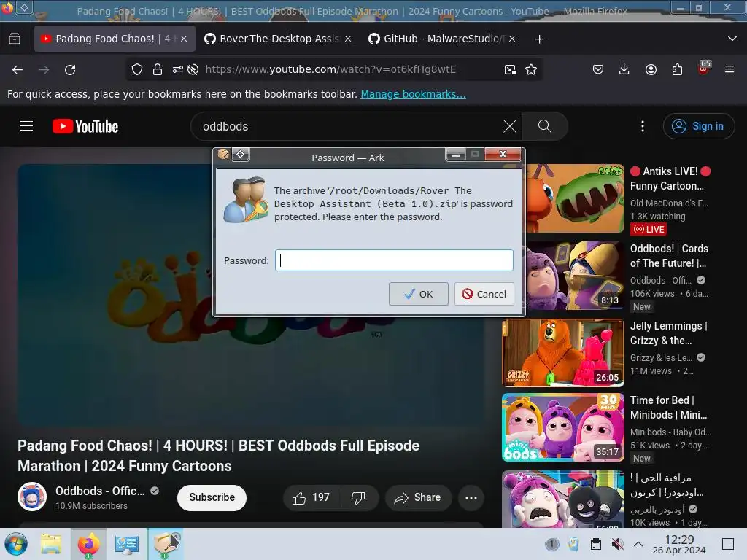
Task: Open the Firefox downloads panel
Action: pyautogui.click(x=624, y=69)
